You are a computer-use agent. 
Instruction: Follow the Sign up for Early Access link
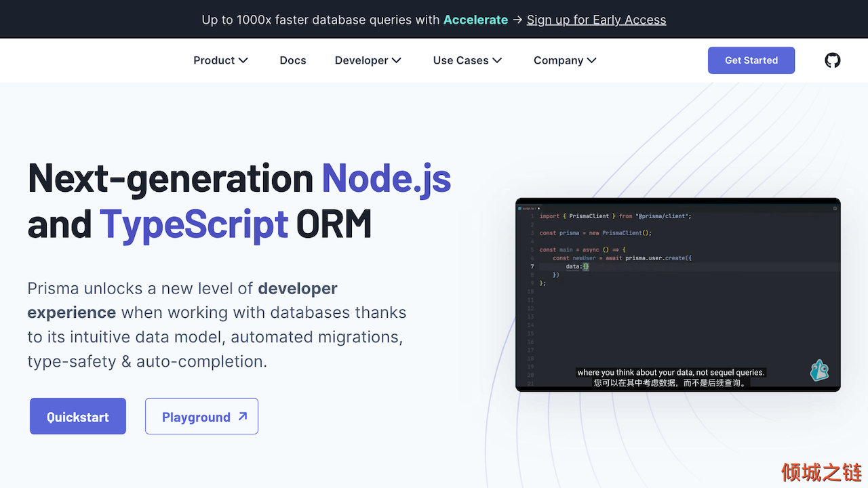(x=596, y=20)
